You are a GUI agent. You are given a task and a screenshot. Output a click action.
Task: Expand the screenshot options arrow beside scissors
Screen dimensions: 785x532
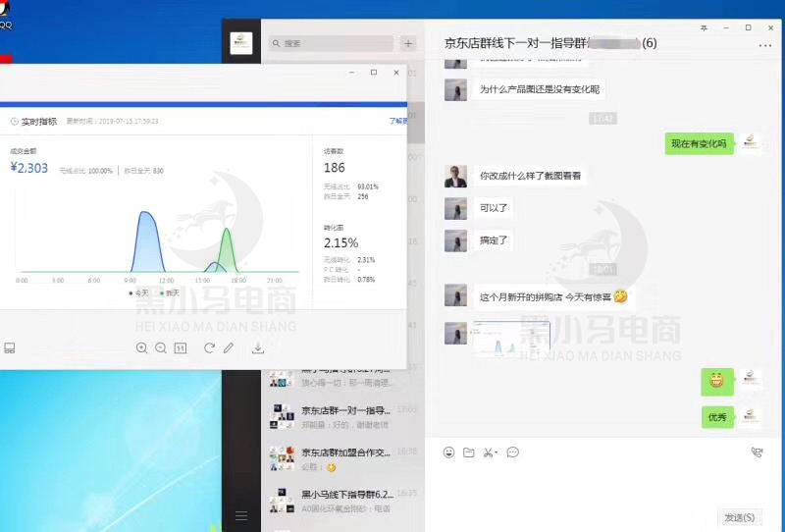click(496, 452)
